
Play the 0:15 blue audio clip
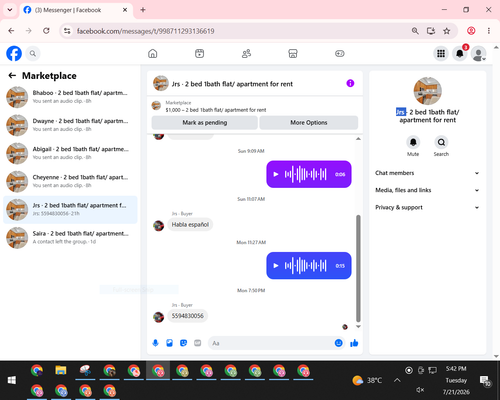276,266
